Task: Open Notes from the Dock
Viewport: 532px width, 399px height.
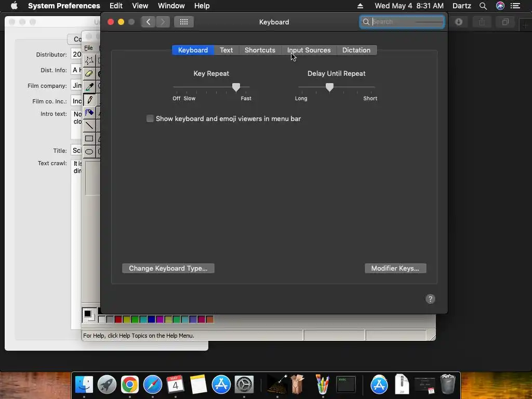Action: [198, 384]
